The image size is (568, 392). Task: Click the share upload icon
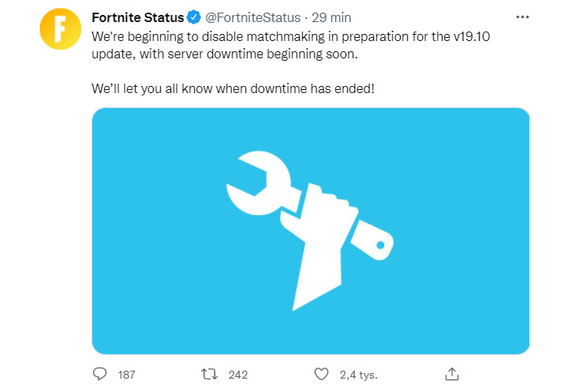452,374
